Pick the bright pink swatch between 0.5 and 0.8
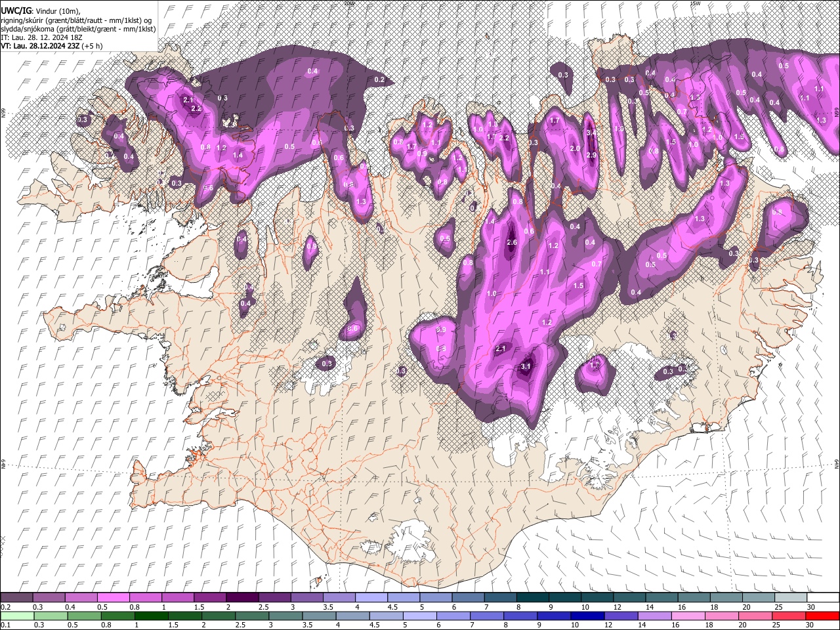840x630 pixels. point(114,598)
